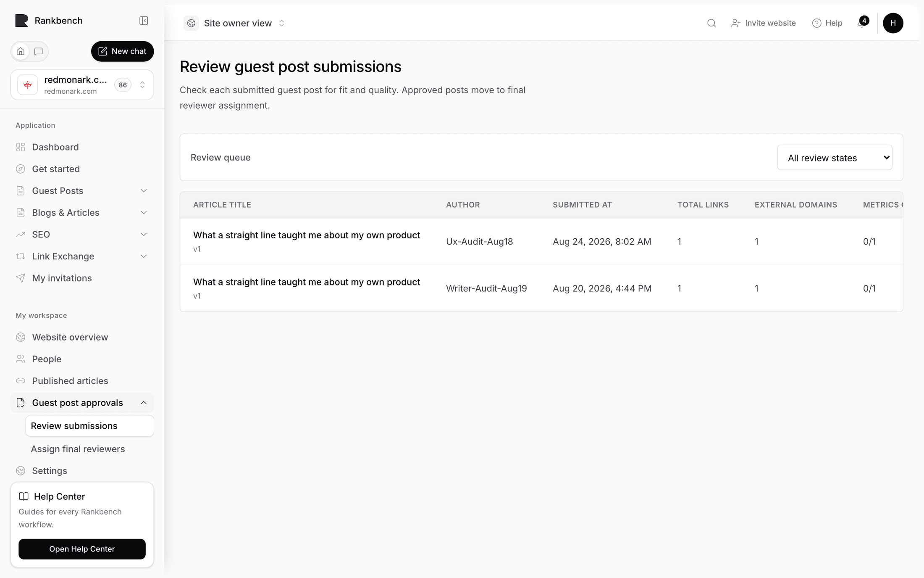Collapse the sidebar panel toggle icon
The image size is (924, 578).
[144, 21]
